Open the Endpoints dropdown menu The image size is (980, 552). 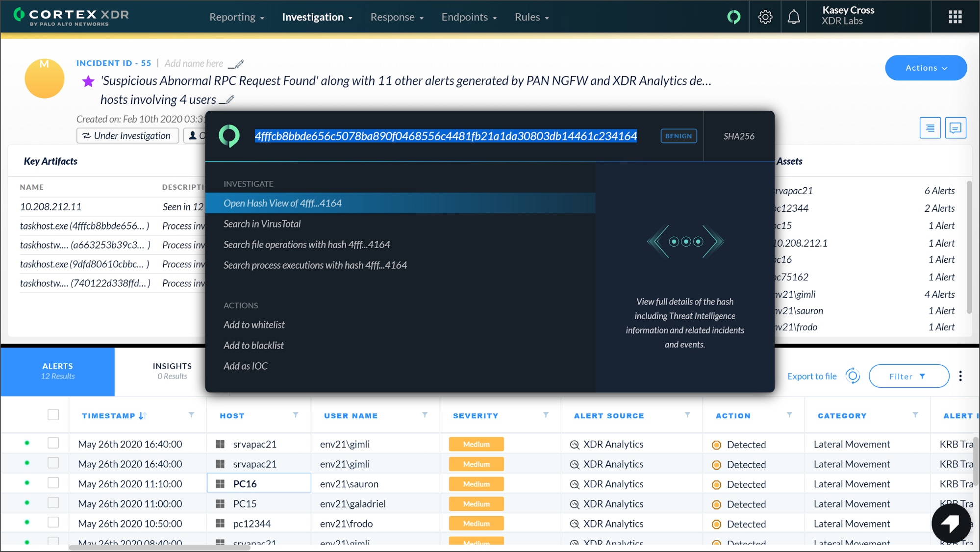click(x=469, y=17)
